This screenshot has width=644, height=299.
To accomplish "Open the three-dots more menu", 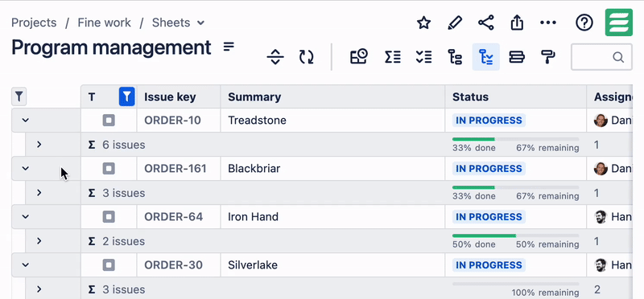I will pos(548,23).
